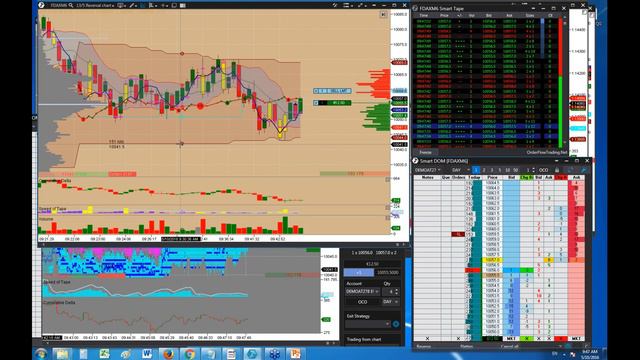Select quantity preset 50 in Smart DOM
640x360 pixels.
(516, 170)
